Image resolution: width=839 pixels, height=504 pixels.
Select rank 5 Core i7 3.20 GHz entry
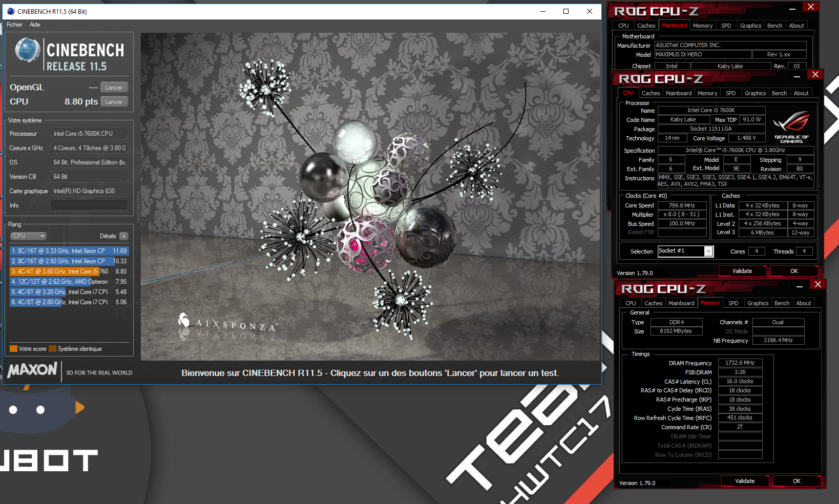(x=69, y=292)
